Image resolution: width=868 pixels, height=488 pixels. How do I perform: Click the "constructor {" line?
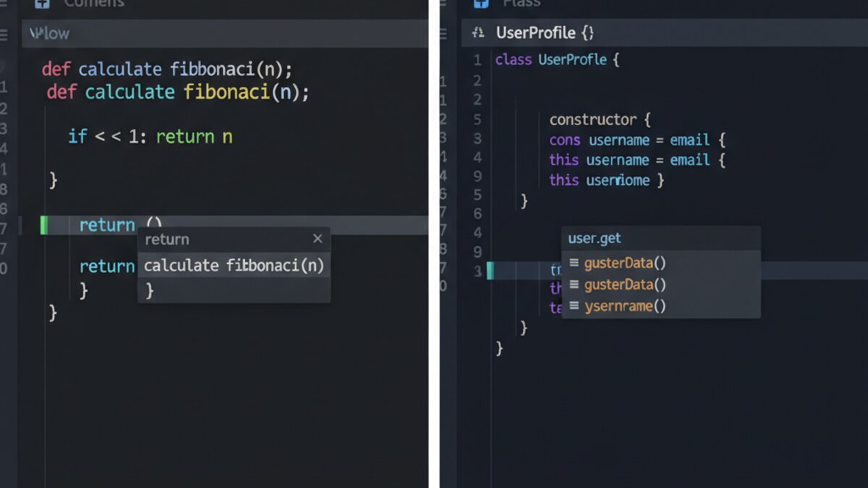point(601,119)
